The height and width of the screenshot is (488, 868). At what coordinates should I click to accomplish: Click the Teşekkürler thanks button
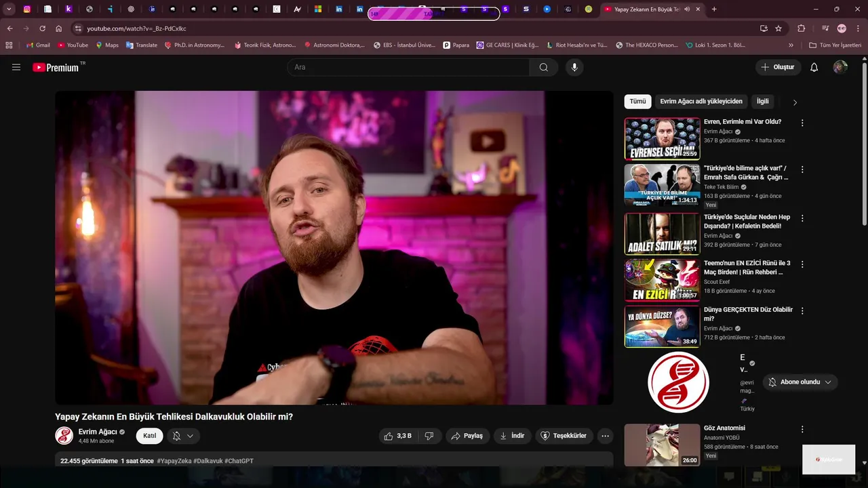coord(564,436)
